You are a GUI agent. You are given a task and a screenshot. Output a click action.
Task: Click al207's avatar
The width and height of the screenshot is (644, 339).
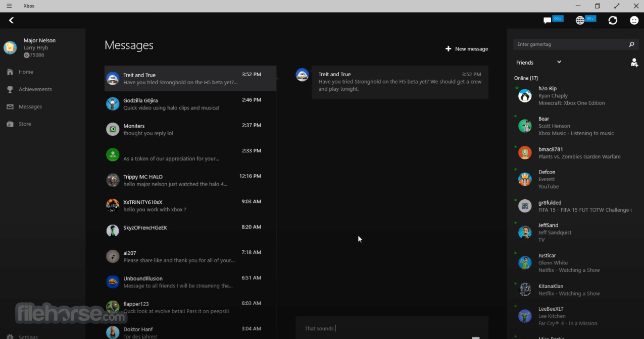pyautogui.click(x=113, y=256)
